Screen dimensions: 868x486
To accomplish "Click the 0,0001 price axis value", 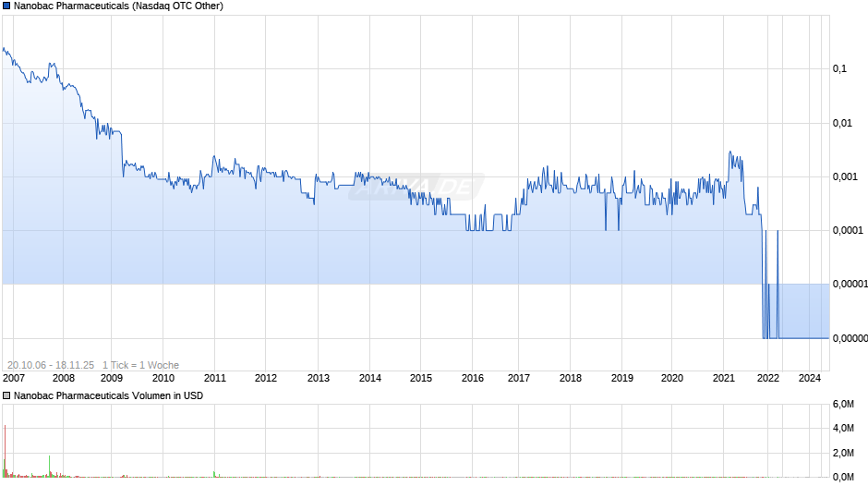I will click(848, 231).
